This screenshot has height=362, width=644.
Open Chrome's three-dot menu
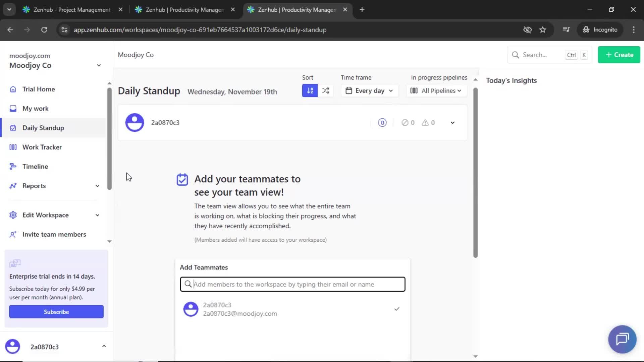(634, 29)
